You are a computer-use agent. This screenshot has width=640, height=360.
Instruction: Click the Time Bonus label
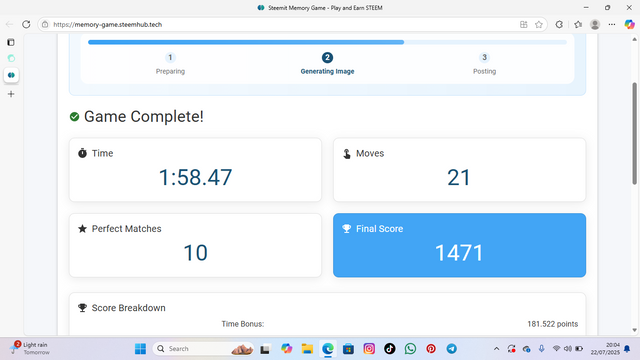click(243, 324)
